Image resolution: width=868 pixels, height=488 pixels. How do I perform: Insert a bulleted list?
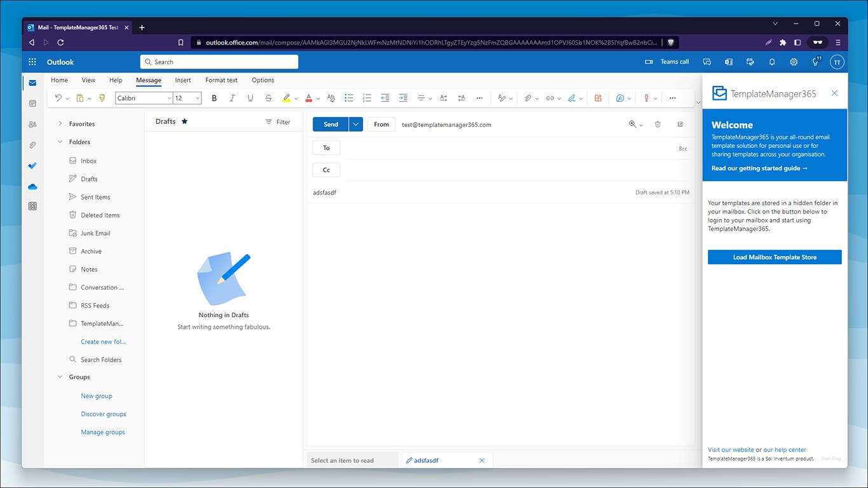349,98
